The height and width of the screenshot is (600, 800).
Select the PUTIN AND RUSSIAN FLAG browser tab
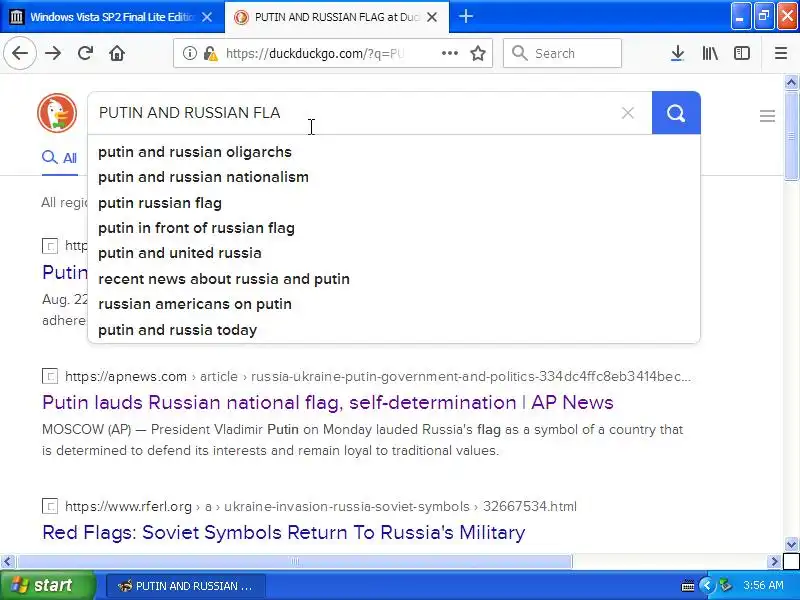(x=337, y=17)
